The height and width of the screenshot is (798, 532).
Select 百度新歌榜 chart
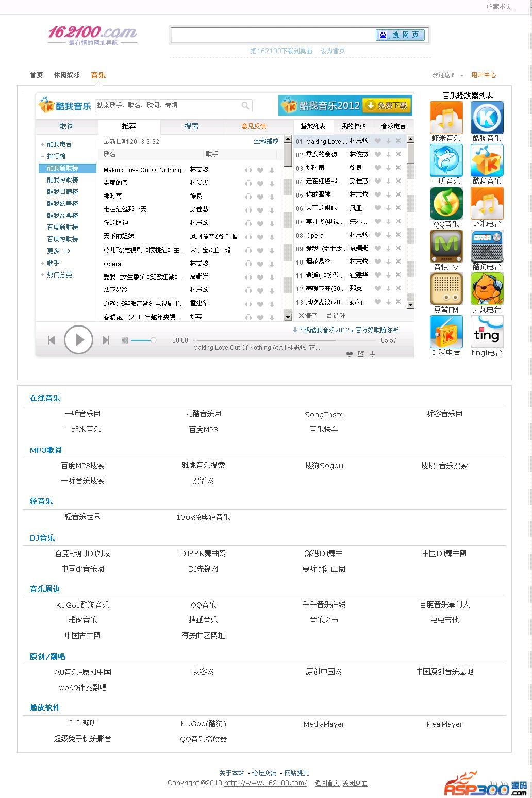[x=62, y=227]
